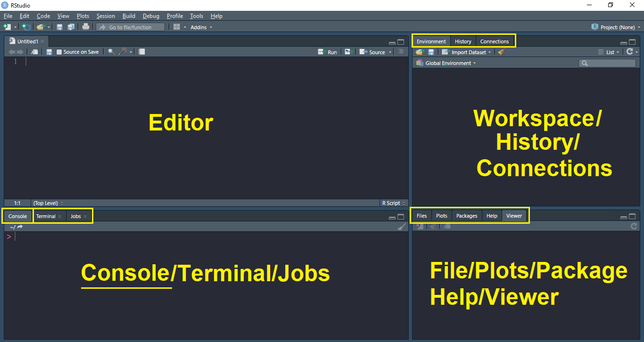Image resolution: width=644 pixels, height=342 pixels.
Task: Open the R Script file type selector
Action: click(394, 203)
